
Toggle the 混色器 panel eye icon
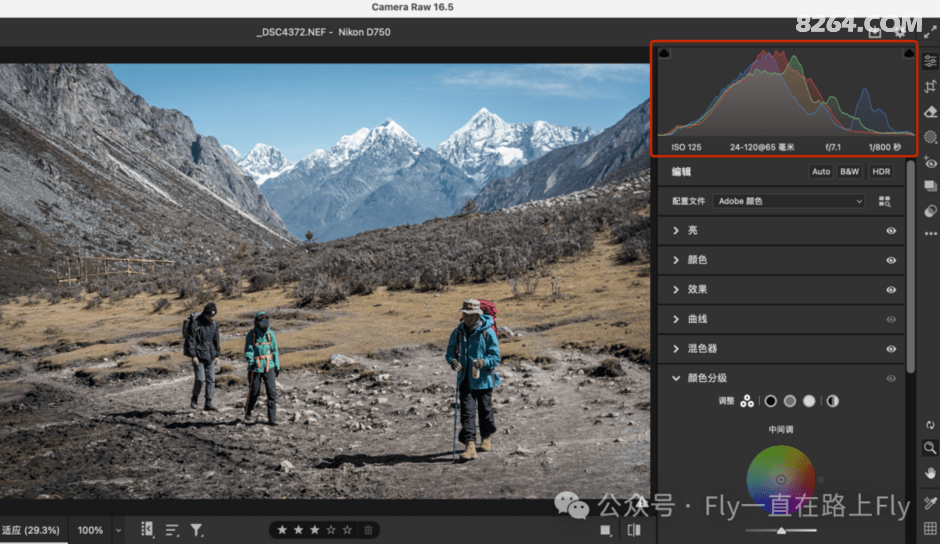890,349
